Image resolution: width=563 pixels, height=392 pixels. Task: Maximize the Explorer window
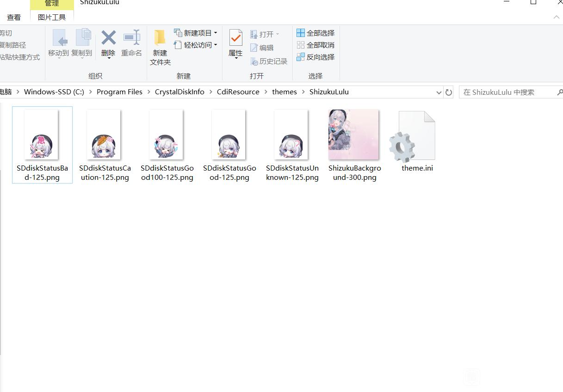533,2
